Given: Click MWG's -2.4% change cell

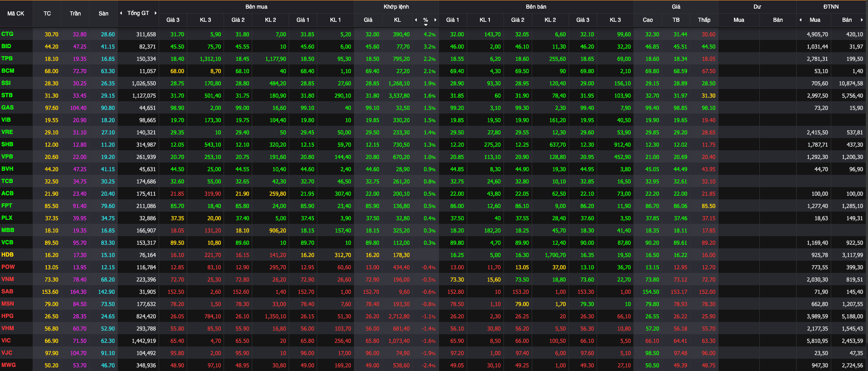Looking at the screenshot, I should tap(429, 366).
